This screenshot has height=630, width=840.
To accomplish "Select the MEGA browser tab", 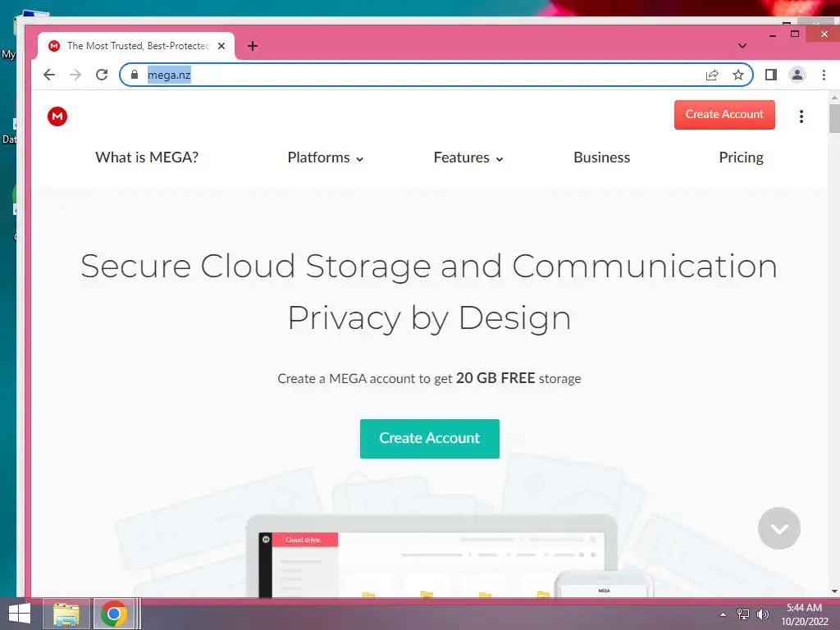I will (137, 46).
